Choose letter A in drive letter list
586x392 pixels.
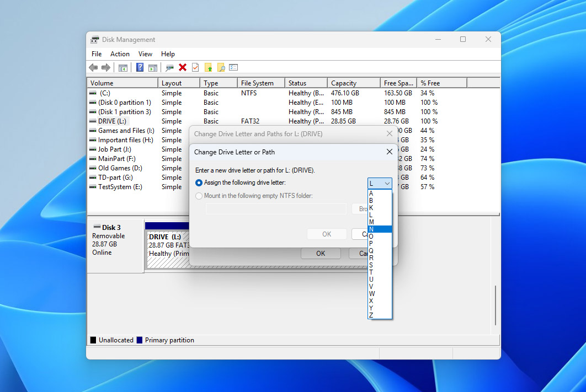pos(380,194)
